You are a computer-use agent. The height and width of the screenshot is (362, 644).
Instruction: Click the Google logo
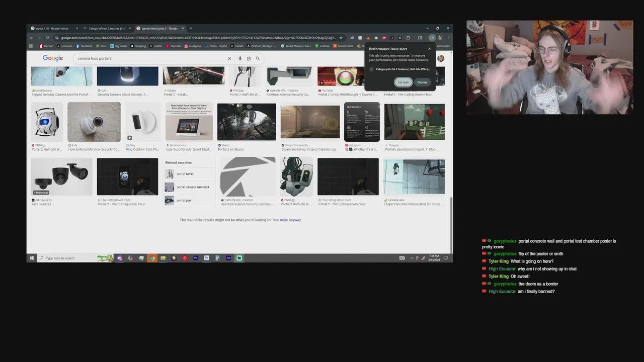click(x=53, y=58)
